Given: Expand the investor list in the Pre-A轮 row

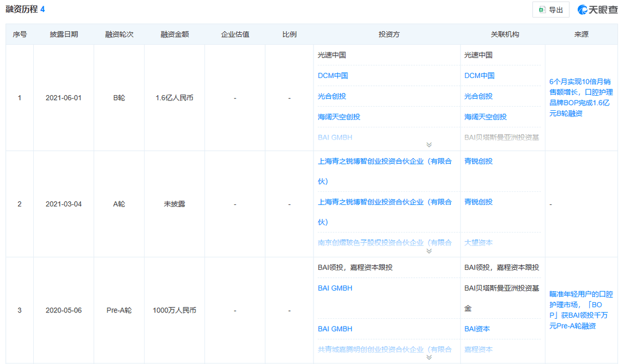Looking at the screenshot, I should coord(429,357).
